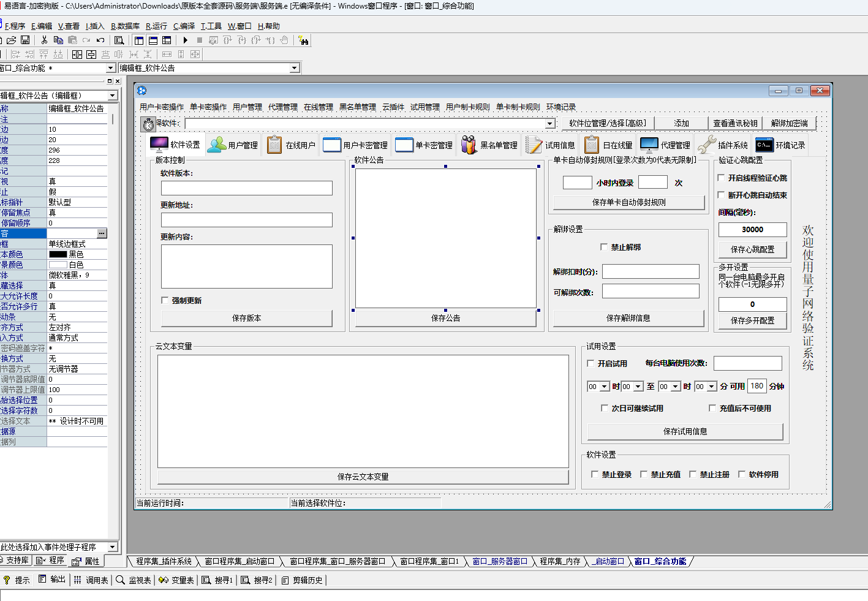Open the 编辑框_软件公告 component dropdown in toolbar

click(x=295, y=68)
